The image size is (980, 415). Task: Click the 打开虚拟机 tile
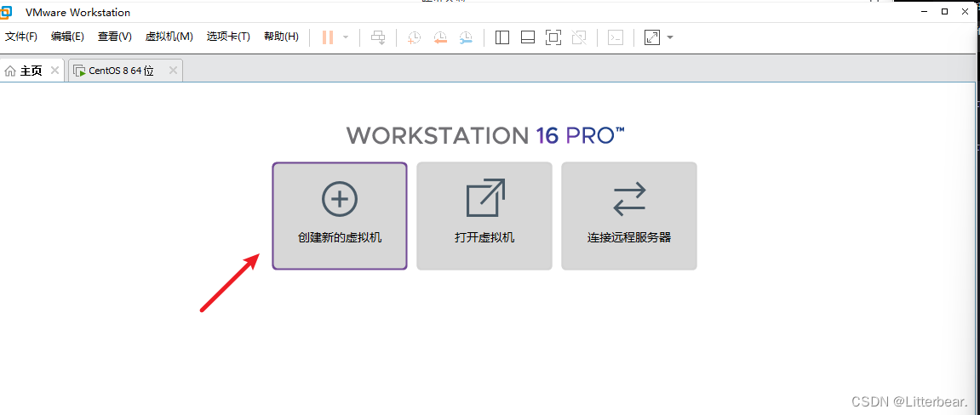(484, 216)
